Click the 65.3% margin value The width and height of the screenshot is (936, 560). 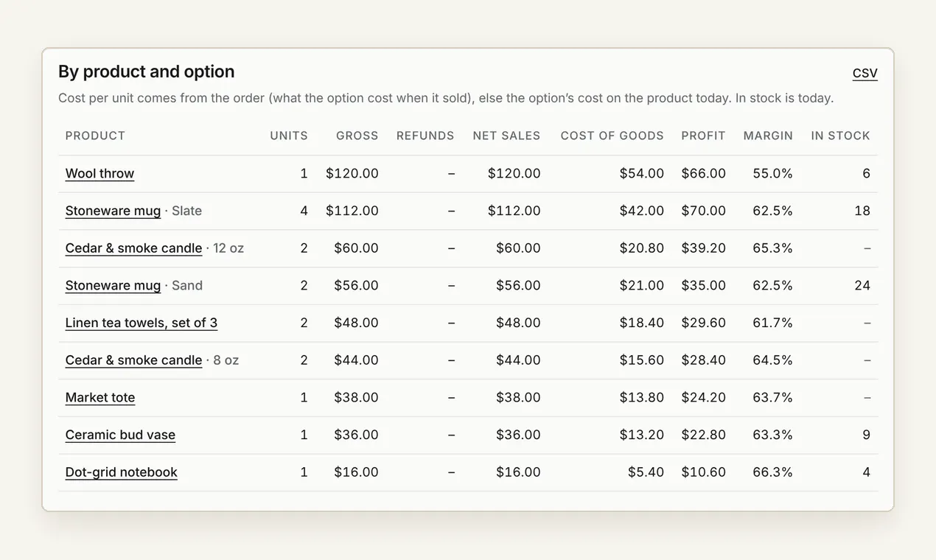coord(772,248)
